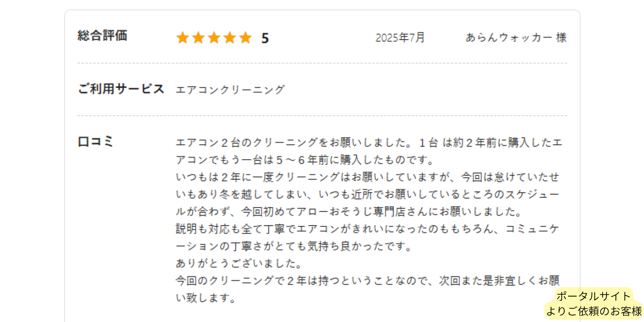The image size is (644, 322).
Task: Click the ありがとうございました。 line
Action: click(x=239, y=264)
